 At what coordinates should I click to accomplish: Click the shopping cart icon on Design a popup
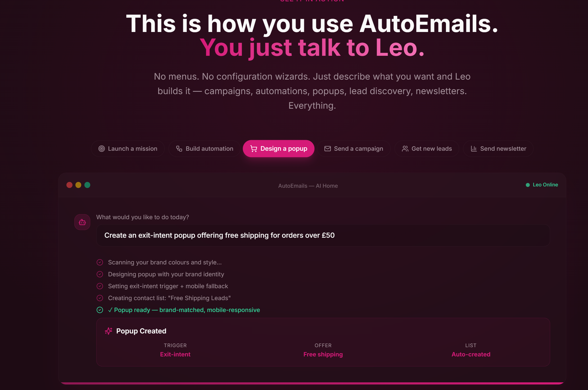[x=254, y=149]
